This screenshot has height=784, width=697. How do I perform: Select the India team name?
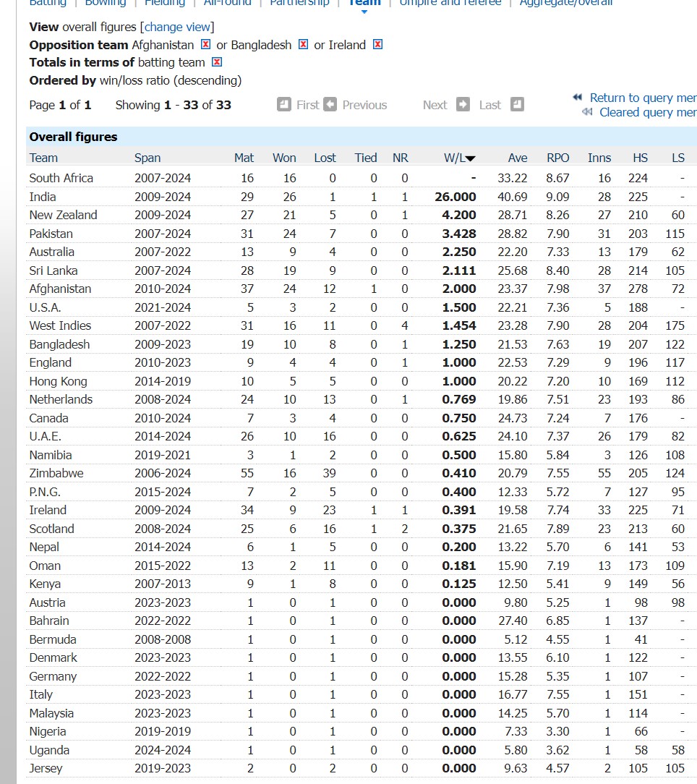(x=43, y=197)
